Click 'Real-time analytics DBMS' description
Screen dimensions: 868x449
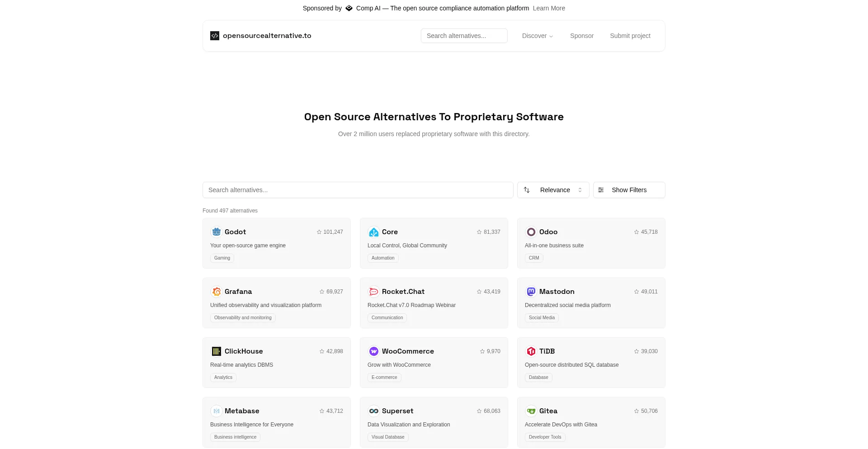coord(241,365)
